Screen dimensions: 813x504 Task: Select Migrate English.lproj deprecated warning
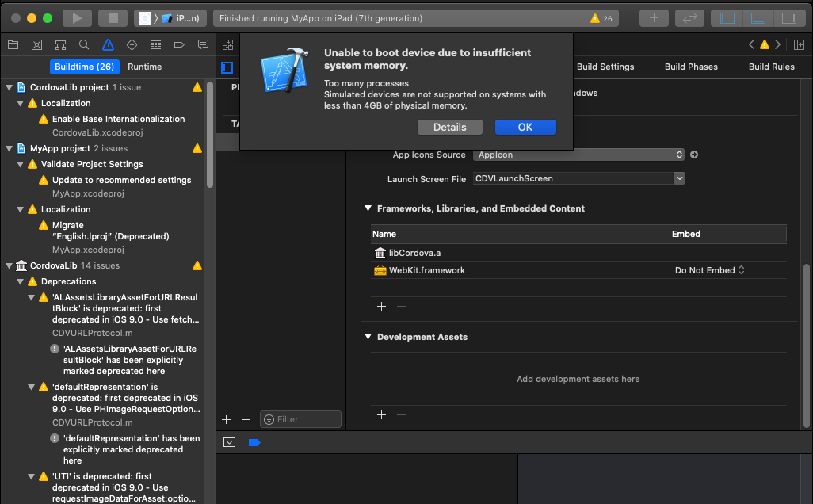pyautogui.click(x=110, y=231)
